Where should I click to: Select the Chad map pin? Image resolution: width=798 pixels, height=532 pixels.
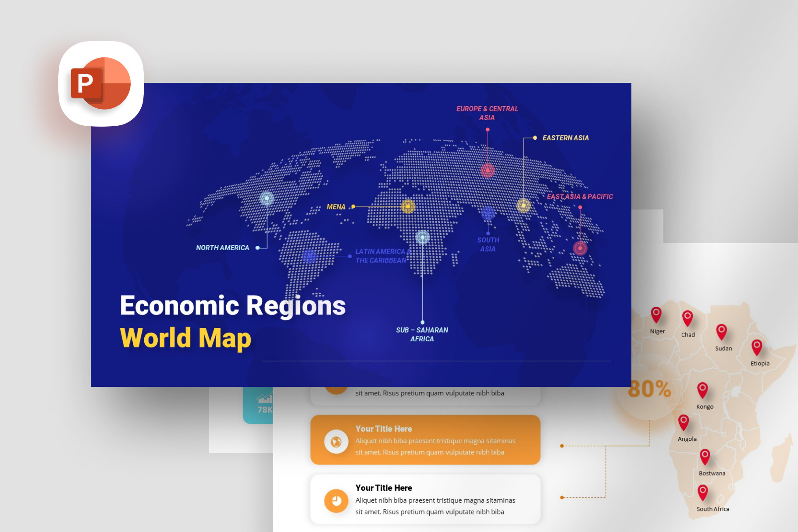click(687, 318)
